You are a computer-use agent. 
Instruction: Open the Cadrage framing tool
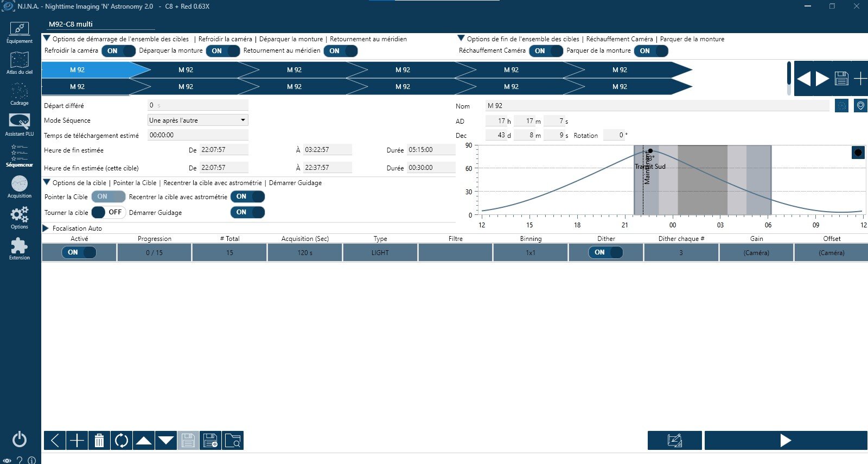pyautogui.click(x=20, y=94)
